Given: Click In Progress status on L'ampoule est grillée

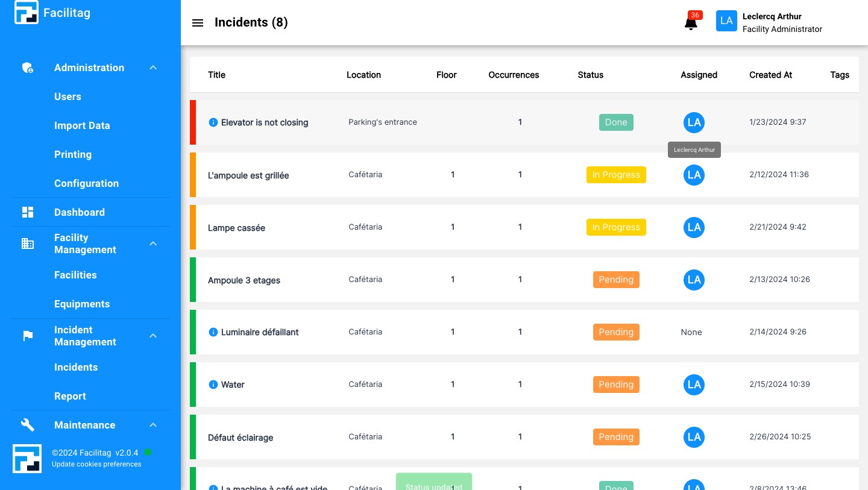Looking at the screenshot, I should [615, 175].
